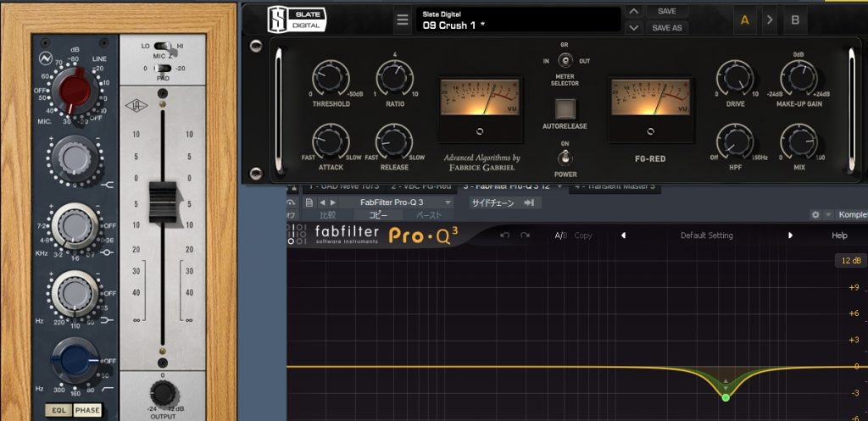Click the Neve 1073 channel fader
Viewport: 868px width, 421px height.
(x=161, y=203)
